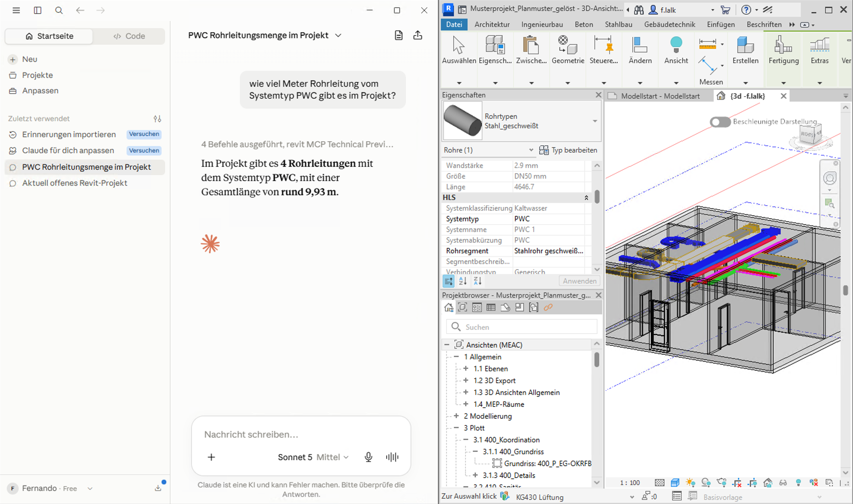
Task: Open the Datei menu in Revit
Action: click(454, 24)
